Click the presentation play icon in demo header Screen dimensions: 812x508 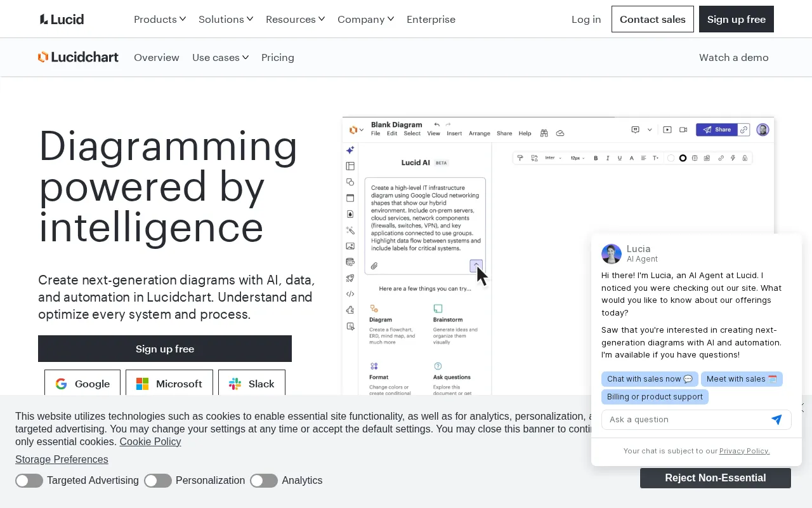(667, 130)
